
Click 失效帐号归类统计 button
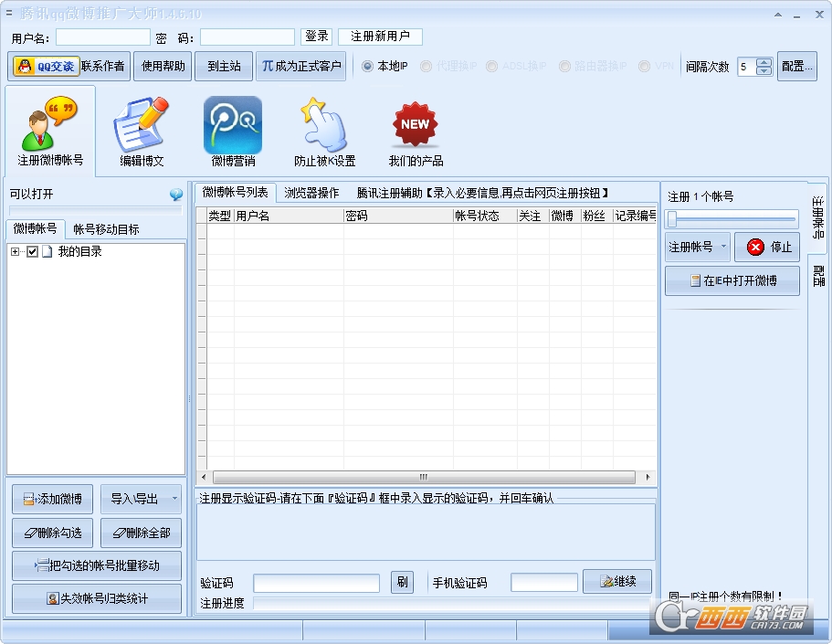point(97,598)
